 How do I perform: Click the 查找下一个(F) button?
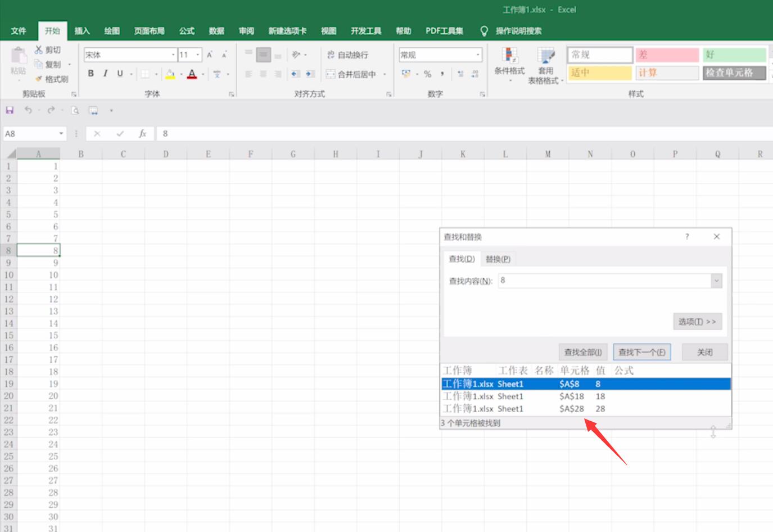pos(642,353)
